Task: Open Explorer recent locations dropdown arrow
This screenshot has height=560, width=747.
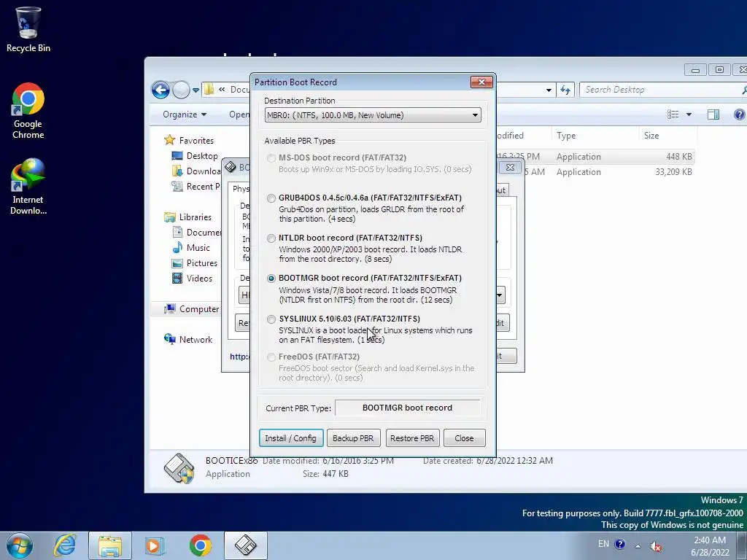Action: click(196, 90)
